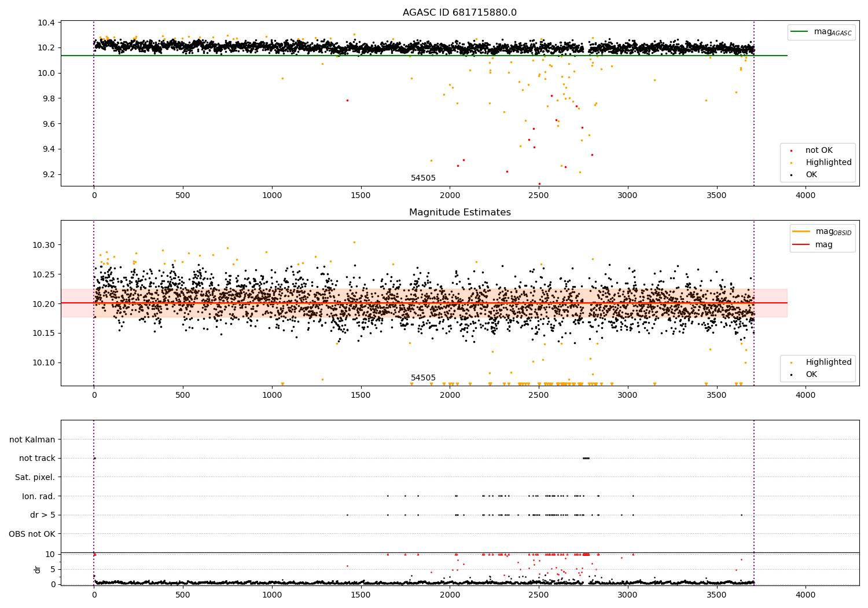Click the 'AGASC ID 681715880.0' plot title
The image size is (868, 608).
click(459, 13)
